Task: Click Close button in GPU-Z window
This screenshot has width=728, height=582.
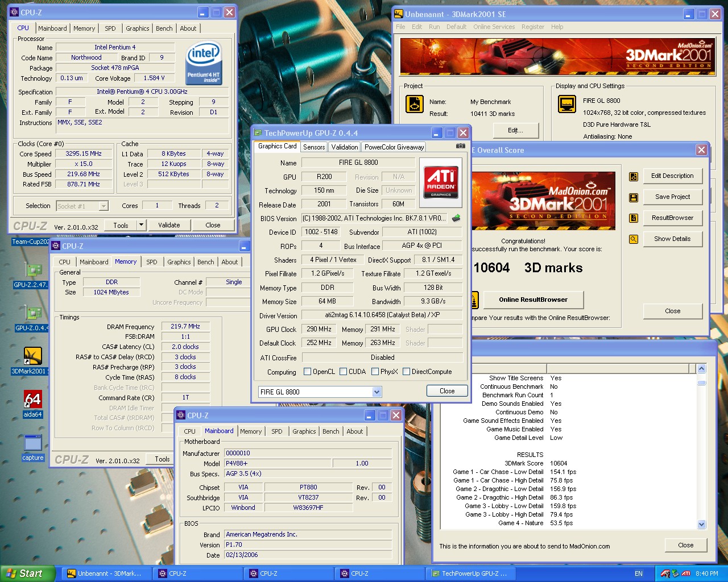Action: [447, 391]
